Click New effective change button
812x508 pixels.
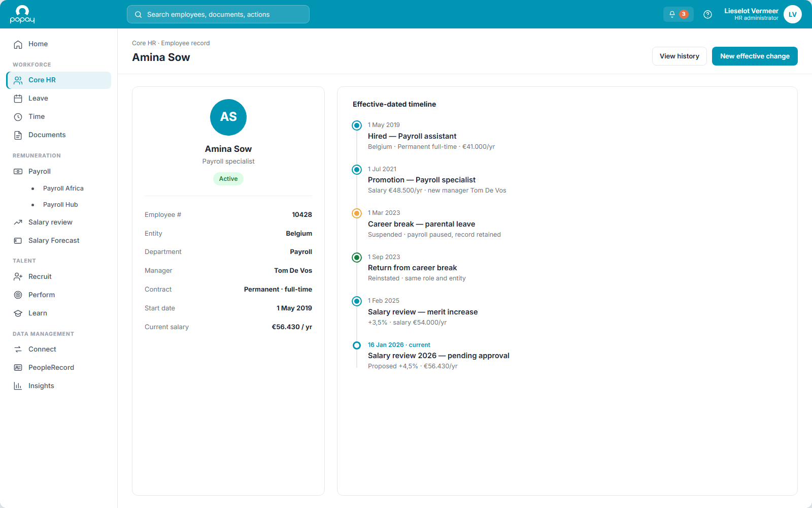point(755,56)
